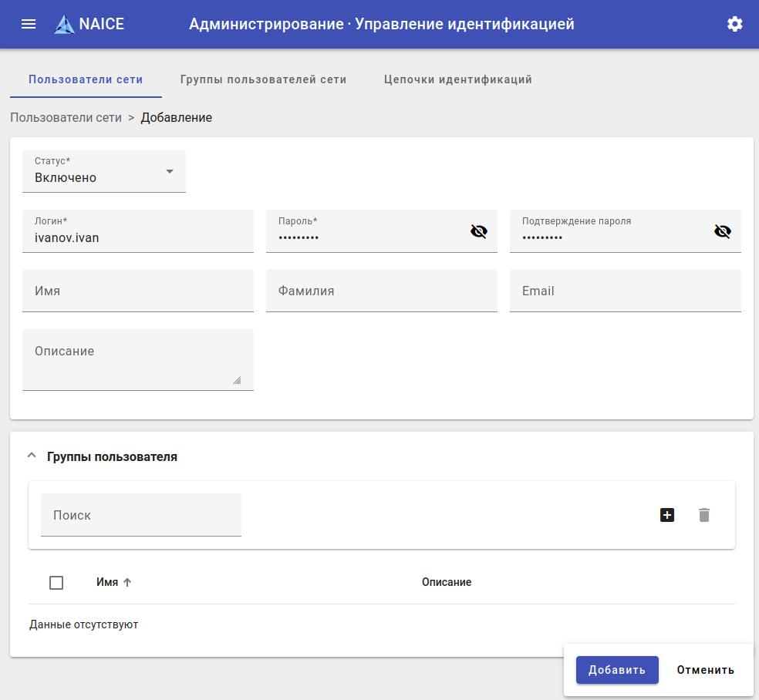Collapse the Группы пользователя section
This screenshot has width=759, height=700.
click(32, 456)
